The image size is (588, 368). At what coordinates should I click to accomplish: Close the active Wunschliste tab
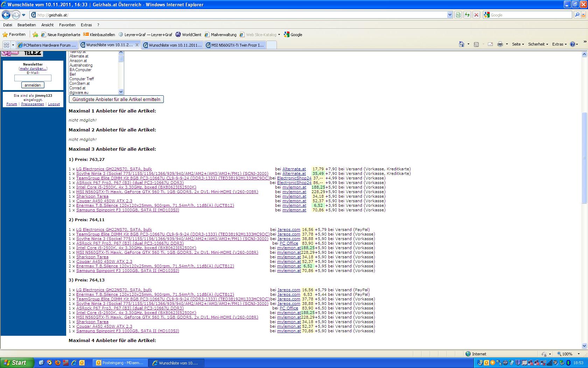[x=137, y=45]
